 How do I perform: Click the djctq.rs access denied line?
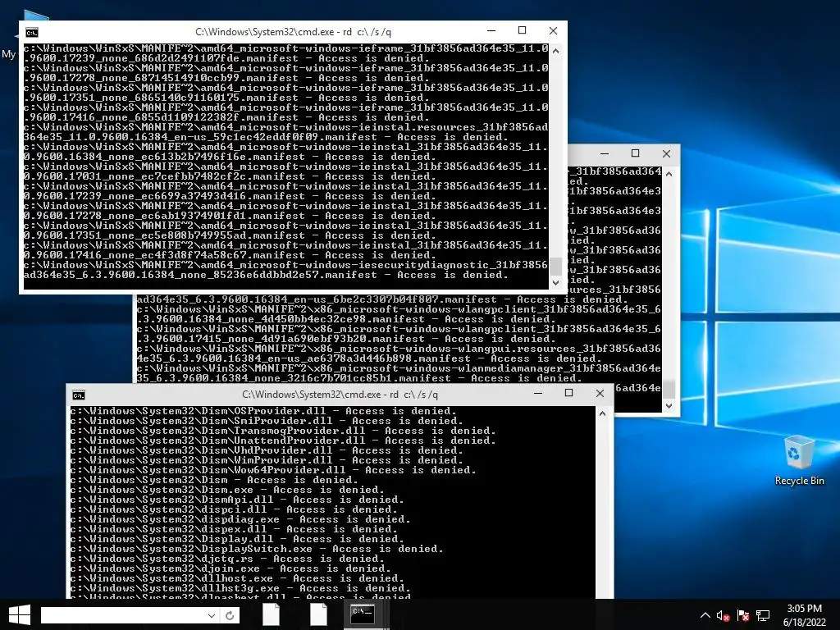[x=228, y=559]
